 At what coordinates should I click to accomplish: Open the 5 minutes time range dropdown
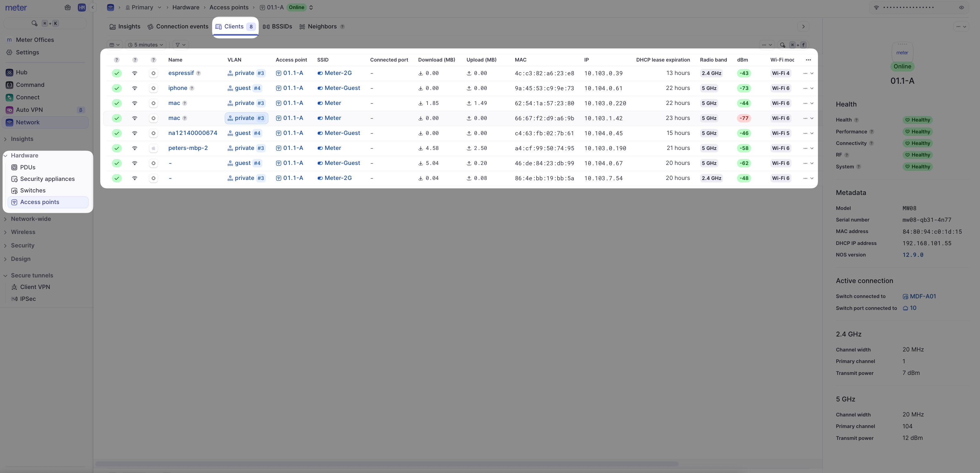click(146, 45)
